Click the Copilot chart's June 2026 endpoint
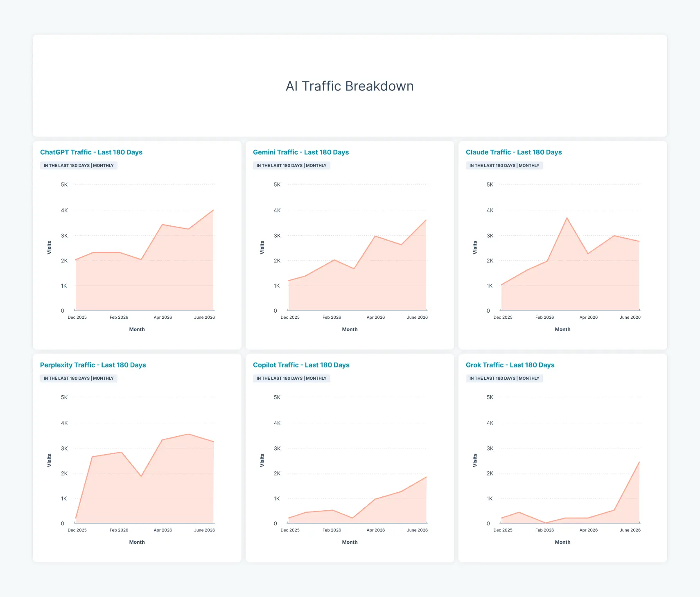Image resolution: width=700 pixels, height=597 pixels. pos(426,477)
